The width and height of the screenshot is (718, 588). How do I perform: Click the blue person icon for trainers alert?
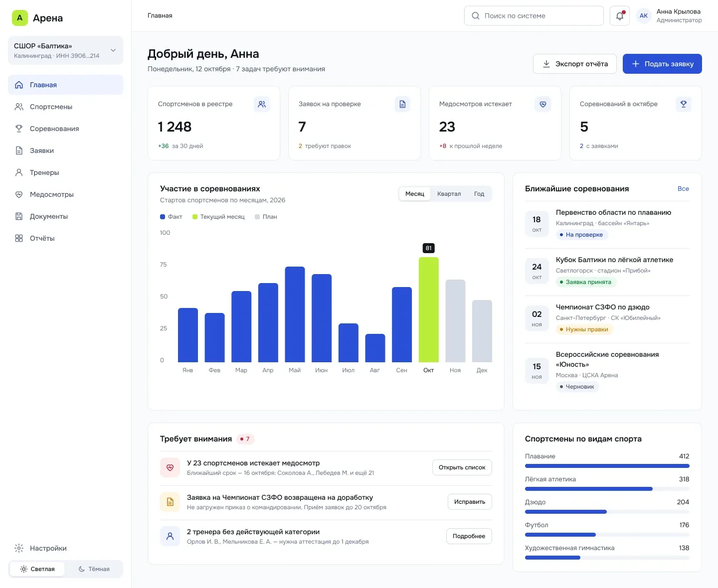170,537
